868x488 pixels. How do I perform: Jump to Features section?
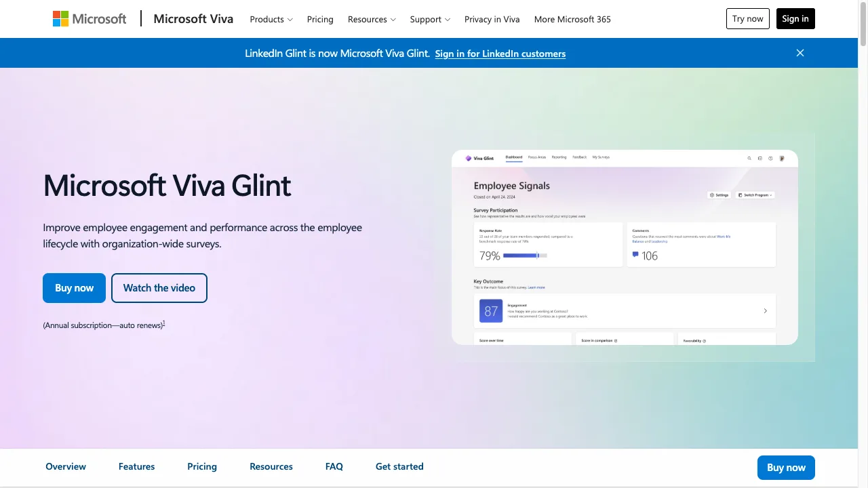136,466
